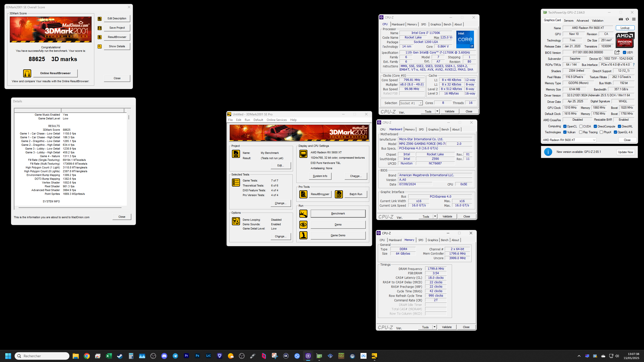Take a GPU-Z screenshot with camera icon
The height and width of the screenshot is (362, 644).
[621, 19]
